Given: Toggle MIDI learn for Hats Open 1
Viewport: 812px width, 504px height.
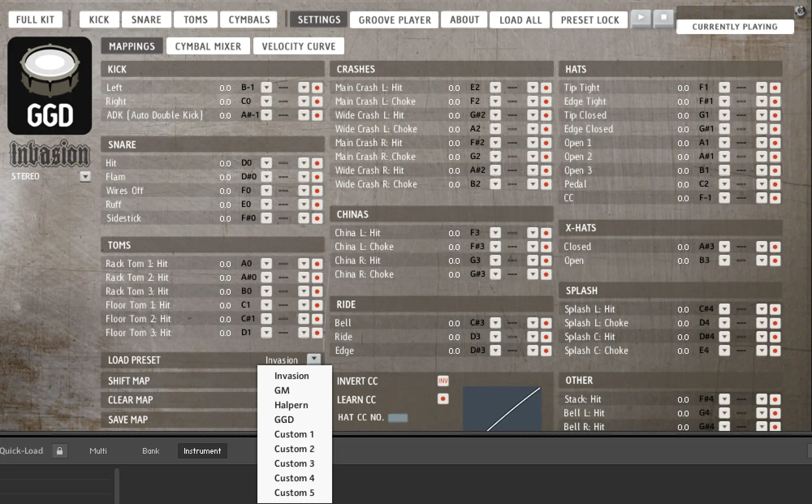Looking at the screenshot, I should coord(775,143).
